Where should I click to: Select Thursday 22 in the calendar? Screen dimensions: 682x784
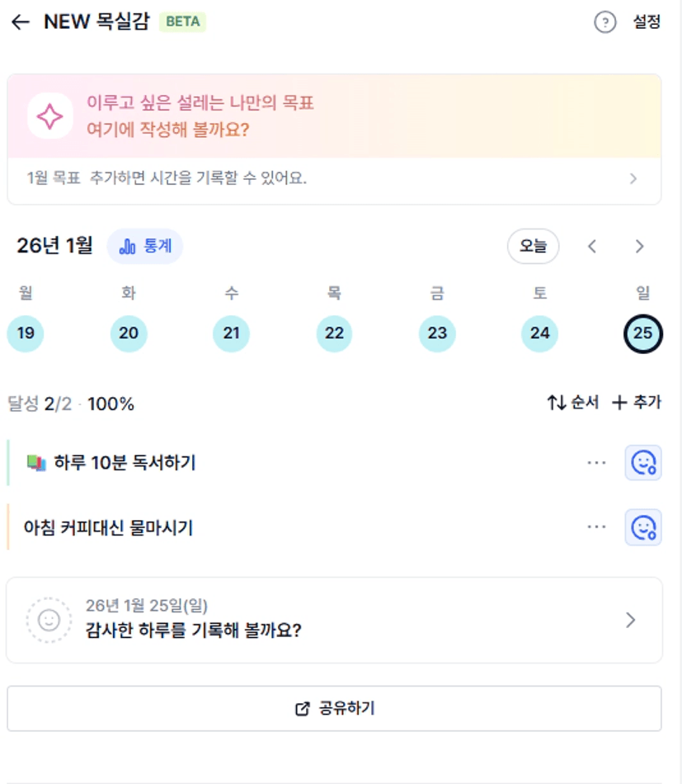coord(334,333)
